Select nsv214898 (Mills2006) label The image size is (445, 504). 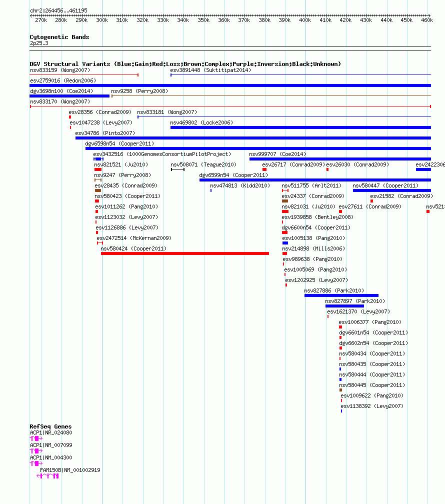point(313,248)
